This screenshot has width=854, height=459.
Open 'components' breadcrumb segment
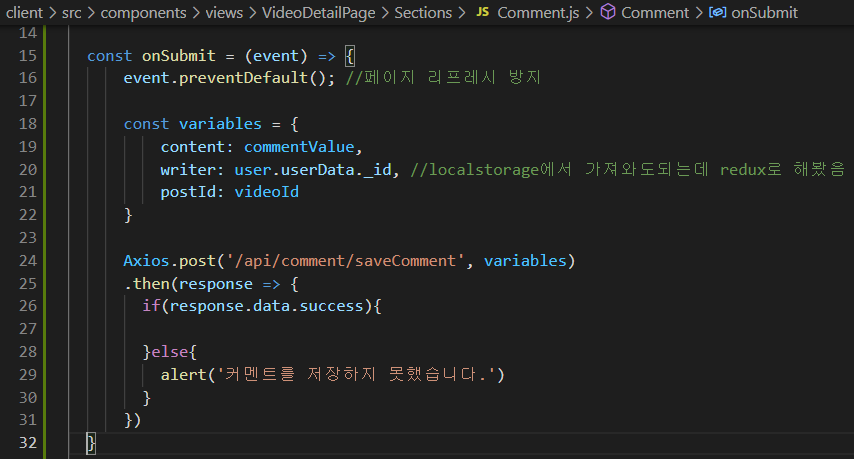(x=143, y=13)
